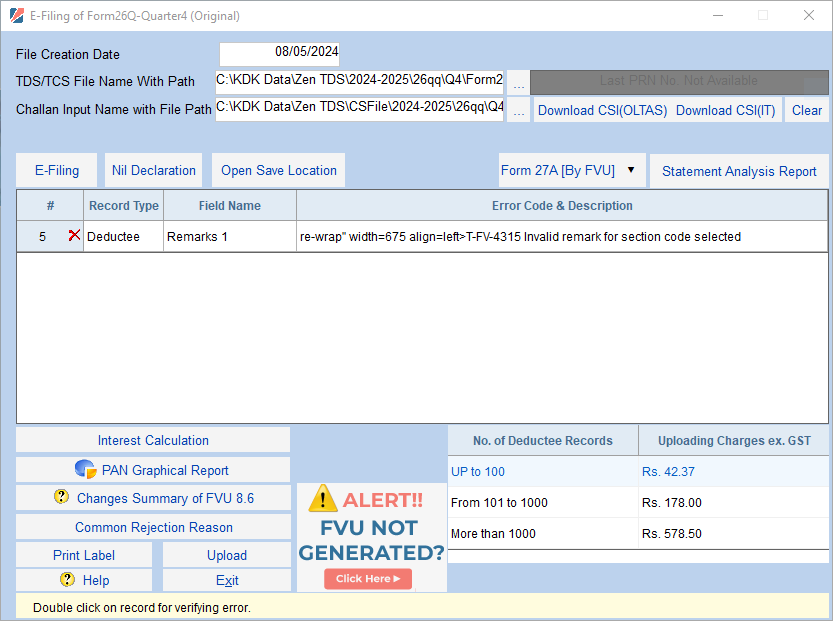Open the PAN Graphical Report button
The height and width of the screenshot is (621, 833).
pyautogui.click(x=153, y=470)
